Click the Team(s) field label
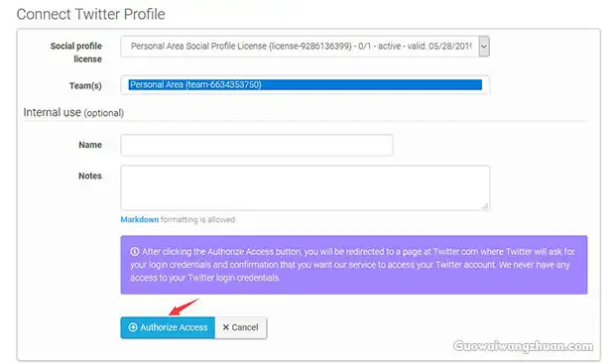Image resolution: width=615 pixels, height=364 pixels. click(85, 85)
